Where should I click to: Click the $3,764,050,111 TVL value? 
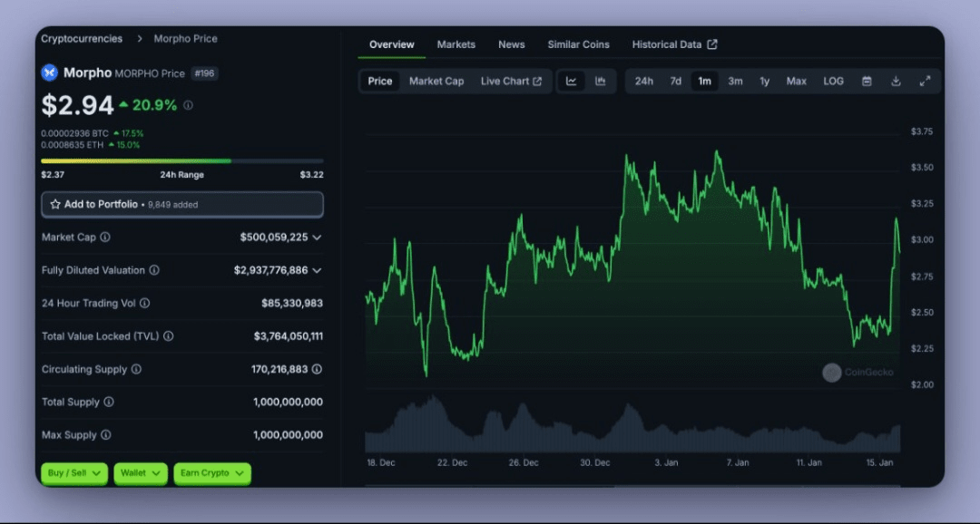pyautogui.click(x=289, y=336)
